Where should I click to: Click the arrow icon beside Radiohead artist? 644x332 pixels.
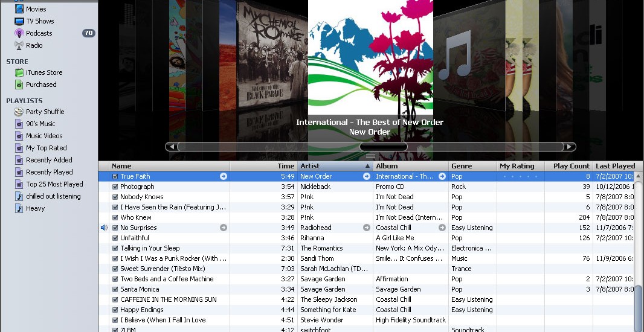point(366,228)
